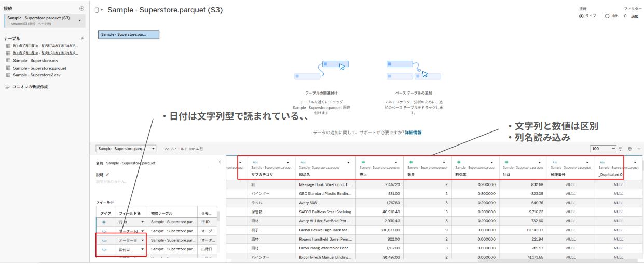Add a filter via 追加 link

[x=635, y=16]
